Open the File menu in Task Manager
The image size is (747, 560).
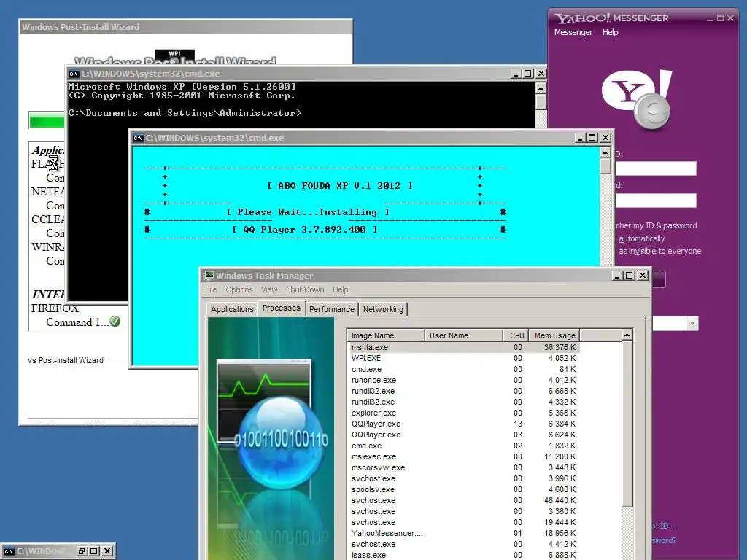click(211, 289)
